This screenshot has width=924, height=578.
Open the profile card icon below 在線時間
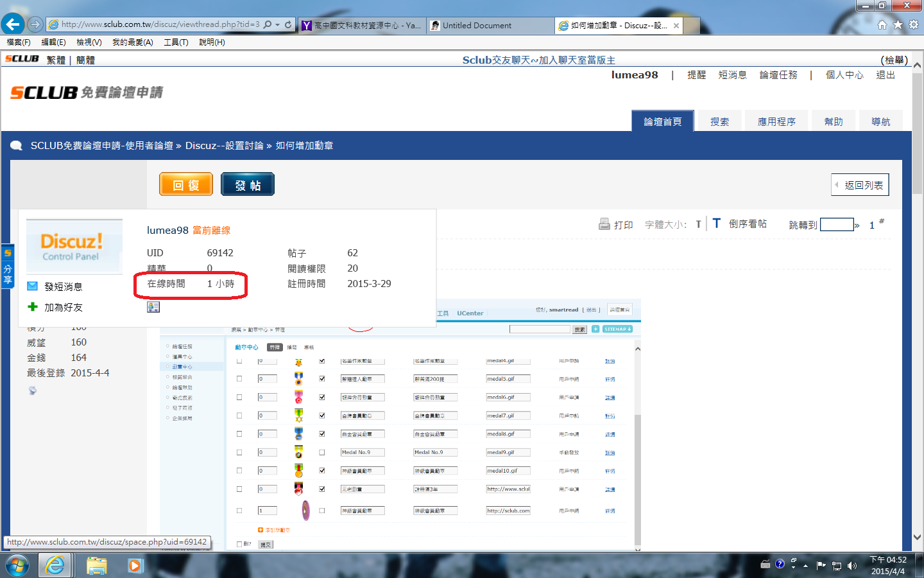coord(153,307)
